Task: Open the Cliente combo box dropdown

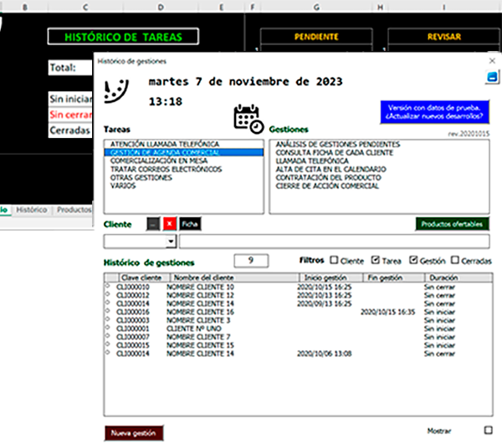Action: click(172, 242)
